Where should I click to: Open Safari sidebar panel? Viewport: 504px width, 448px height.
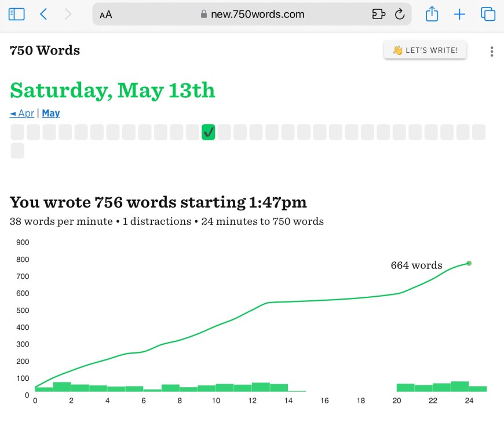coord(17,14)
